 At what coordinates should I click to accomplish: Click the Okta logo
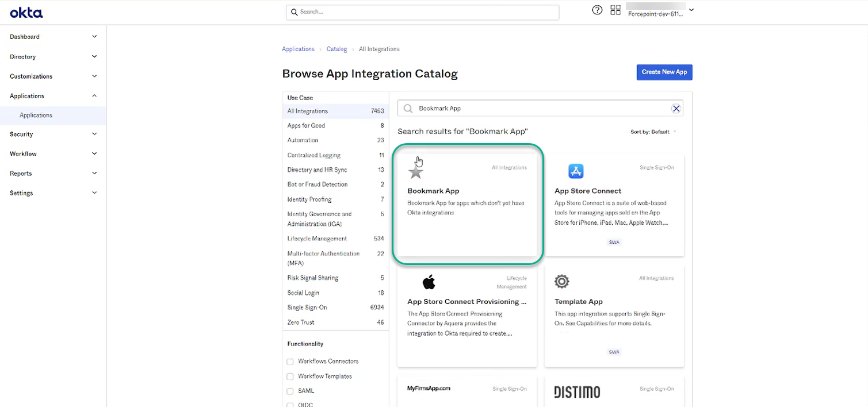25,12
